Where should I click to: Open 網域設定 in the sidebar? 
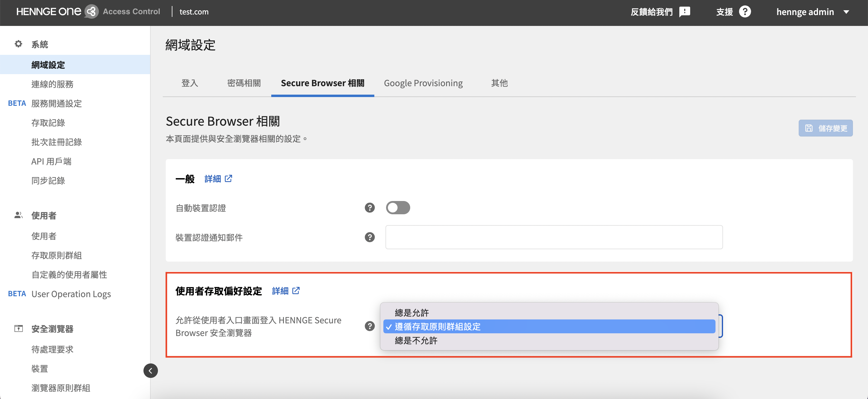point(75,65)
